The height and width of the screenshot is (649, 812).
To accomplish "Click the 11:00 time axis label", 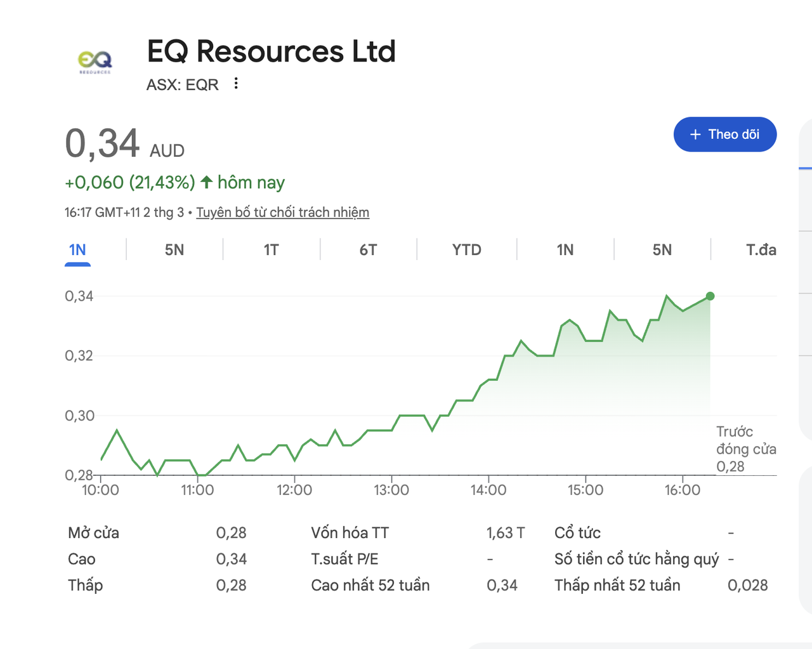I will click(197, 490).
